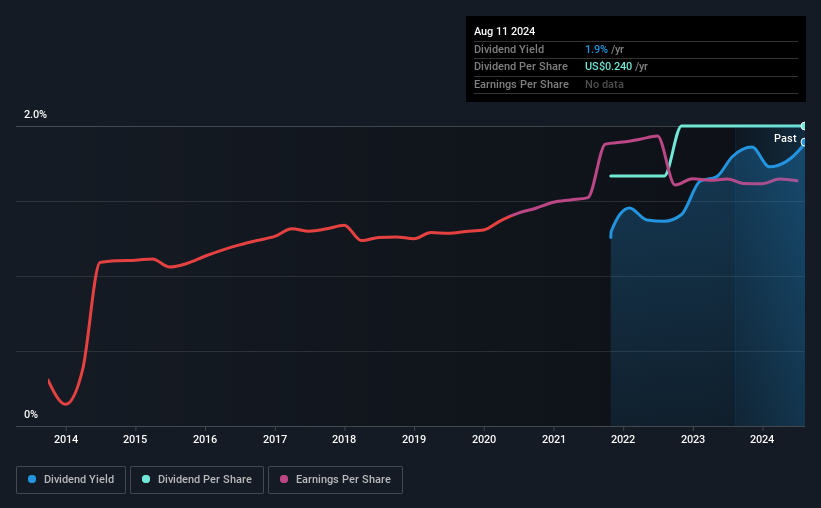Click the teal legend dot for Dividend Per Share
Viewport: 821px width, 508px height.
click(x=147, y=480)
